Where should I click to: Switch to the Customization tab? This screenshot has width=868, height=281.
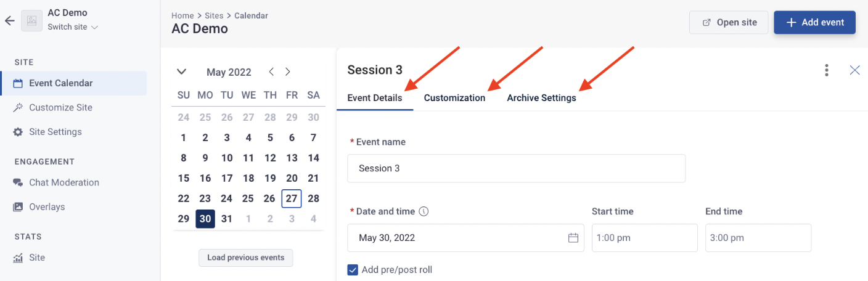pyautogui.click(x=454, y=98)
